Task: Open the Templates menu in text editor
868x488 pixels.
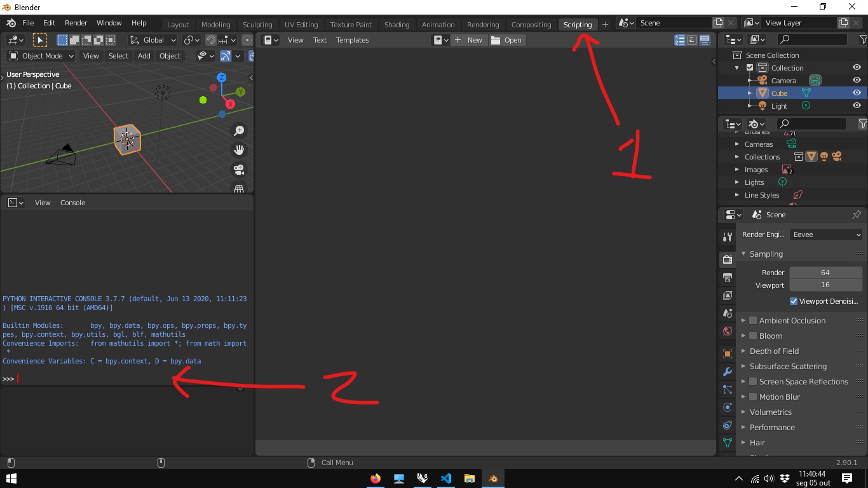Action: coord(352,40)
